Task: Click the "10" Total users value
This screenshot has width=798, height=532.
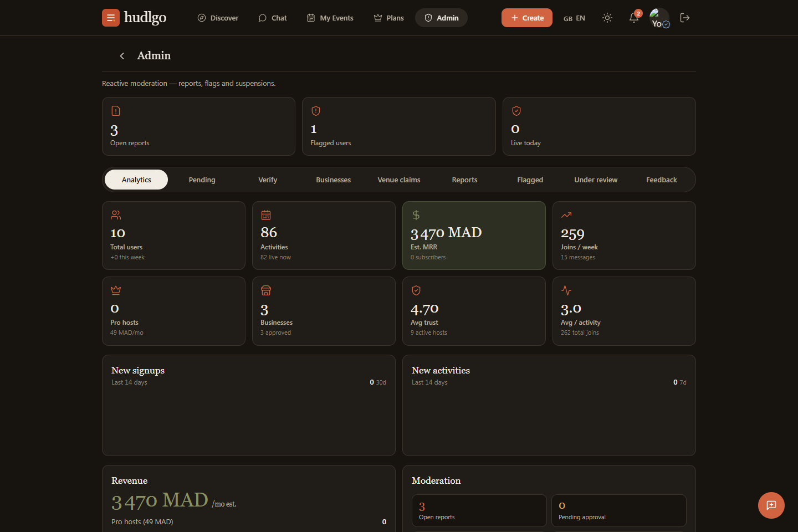Action: tap(117, 233)
